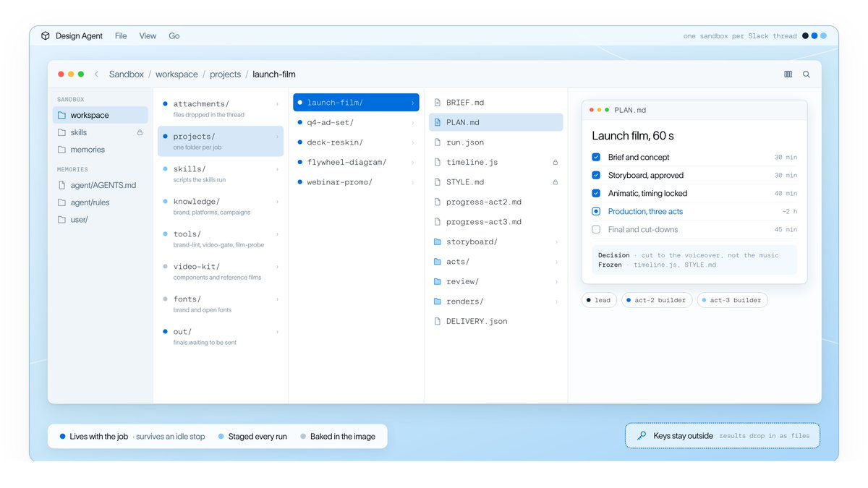The width and height of the screenshot is (868, 488).
Task: Click the memories folder icon
Action: click(x=62, y=150)
